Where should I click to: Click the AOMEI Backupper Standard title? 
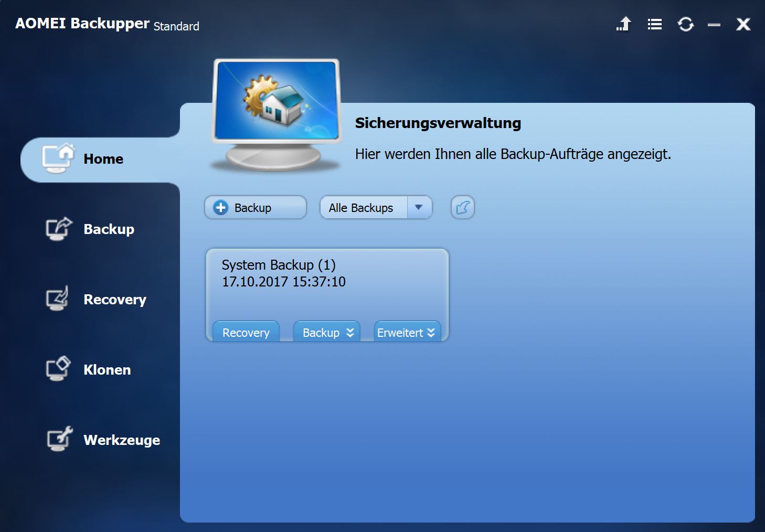pos(107,24)
